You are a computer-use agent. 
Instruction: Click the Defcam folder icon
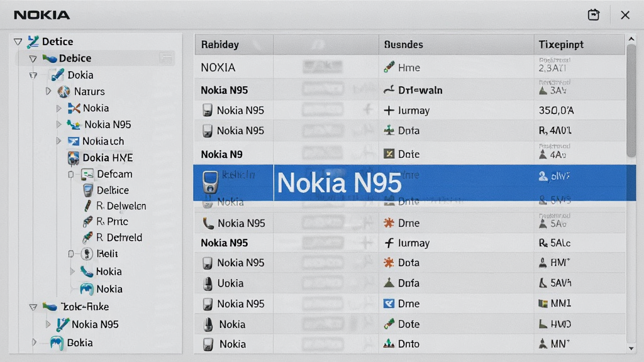click(87, 174)
